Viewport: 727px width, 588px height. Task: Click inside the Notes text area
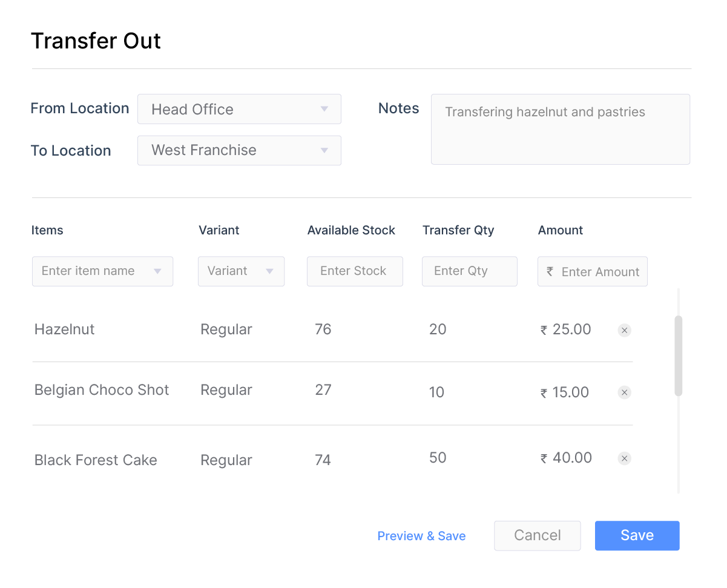560,129
